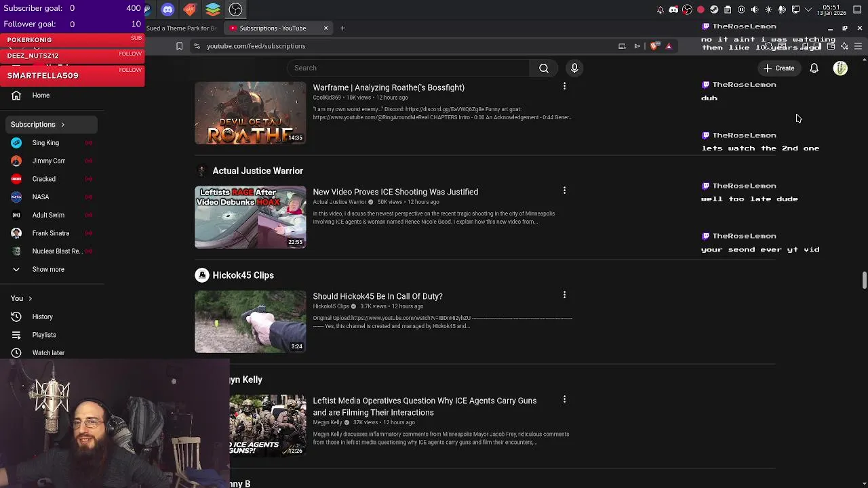
Task: Open the Warframe Analyzing Roathe video title
Action: [389, 87]
